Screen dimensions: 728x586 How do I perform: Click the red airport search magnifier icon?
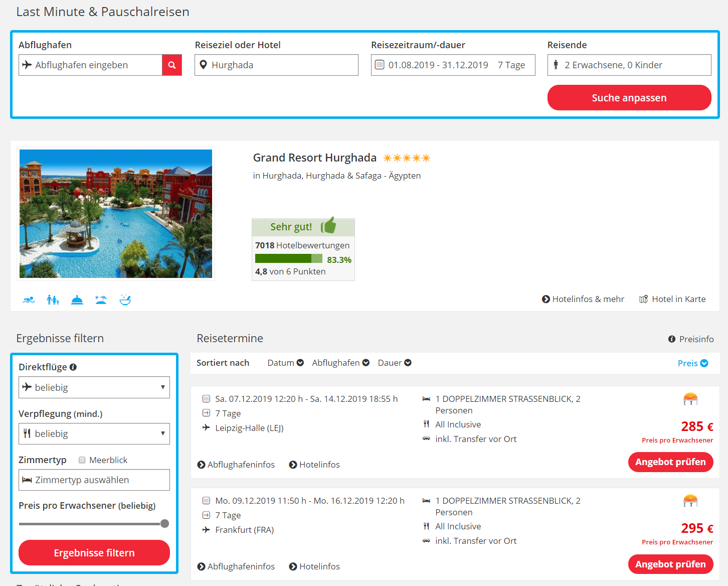coord(172,65)
